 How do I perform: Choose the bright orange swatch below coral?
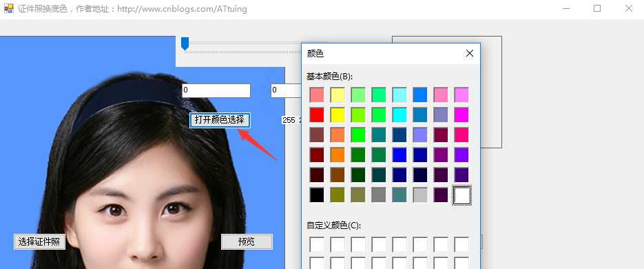coord(337,155)
